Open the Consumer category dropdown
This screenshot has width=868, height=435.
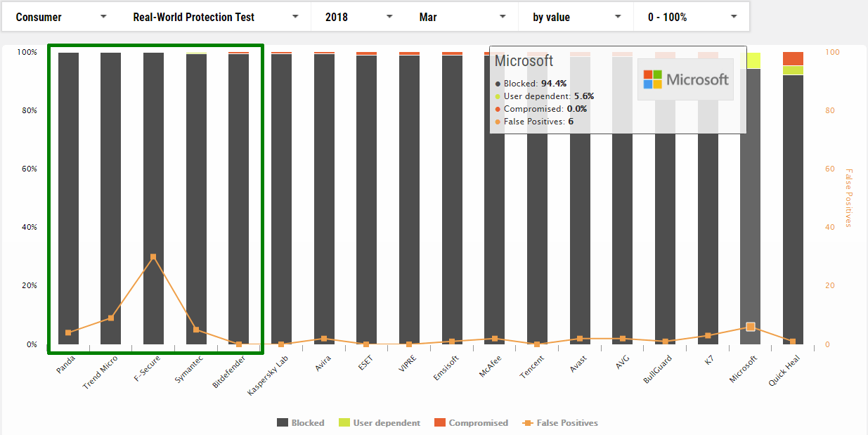(61, 17)
